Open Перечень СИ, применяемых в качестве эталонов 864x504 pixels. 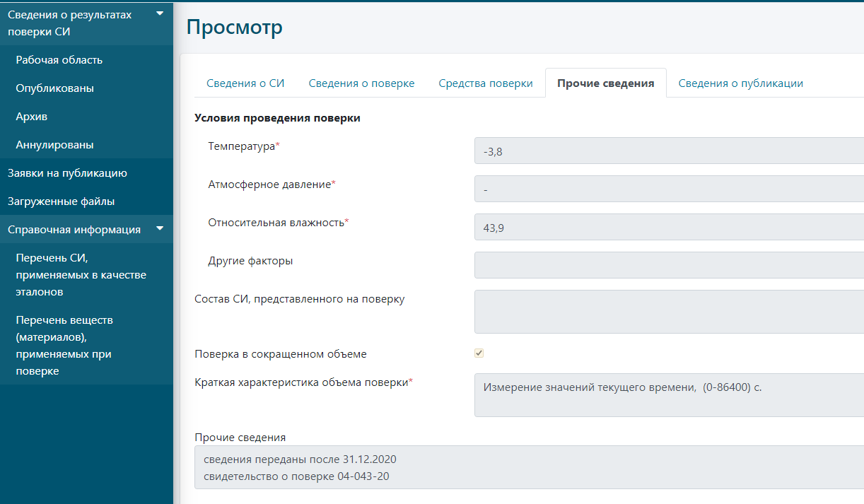click(x=81, y=274)
